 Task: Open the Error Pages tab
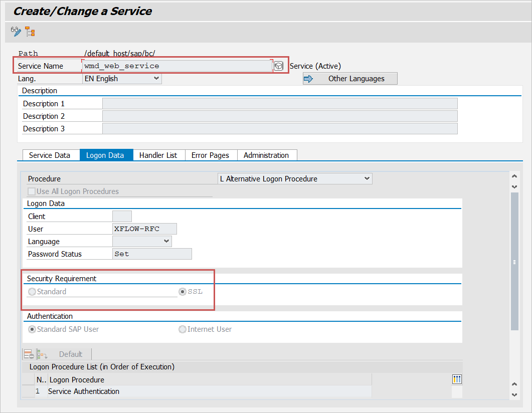tap(210, 155)
